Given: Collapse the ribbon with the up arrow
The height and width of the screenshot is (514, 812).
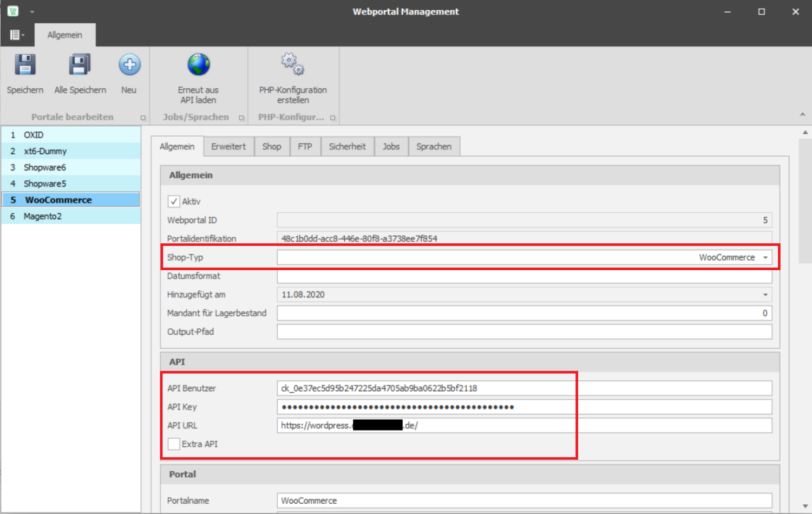Looking at the screenshot, I should click(x=802, y=114).
